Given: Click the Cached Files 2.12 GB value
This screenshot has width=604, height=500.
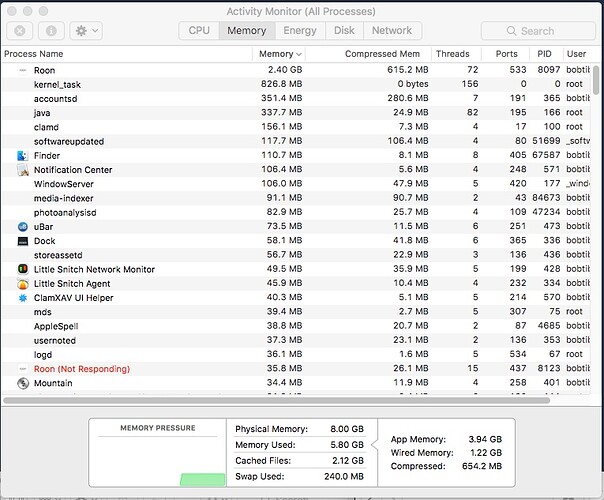Looking at the screenshot, I should pyautogui.click(x=348, y=461).
